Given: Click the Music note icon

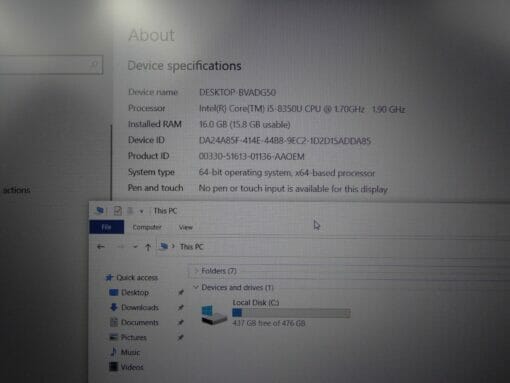Looking at the screenshot, I should [x=114, y=352].
